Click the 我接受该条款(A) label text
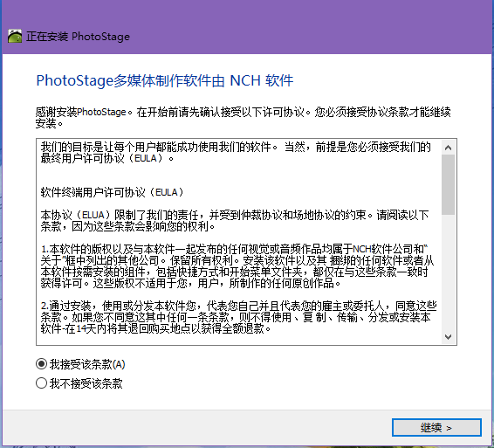The width and height of the screenshot is (494, 448). click(x=87, y=364)
